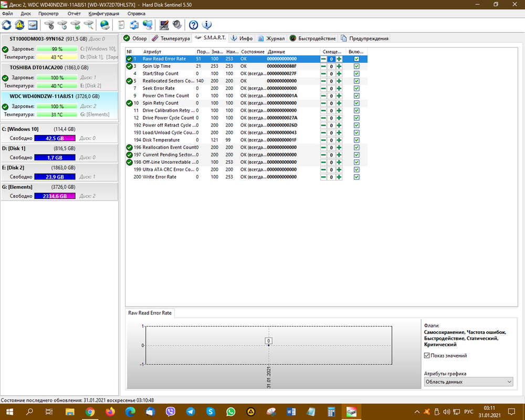This screenshot has height=420, width=525.
Task: Select the TOSHIBA DT01ACA200 disk entry
Action: [60, 76]
